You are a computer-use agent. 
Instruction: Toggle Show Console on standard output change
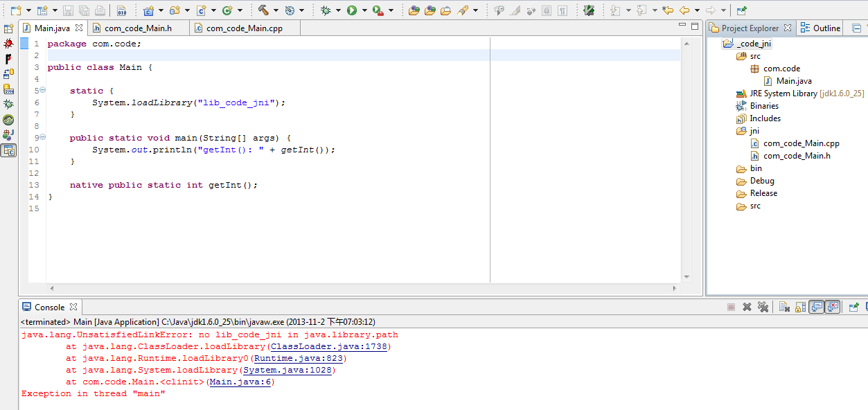click(817, 307)
